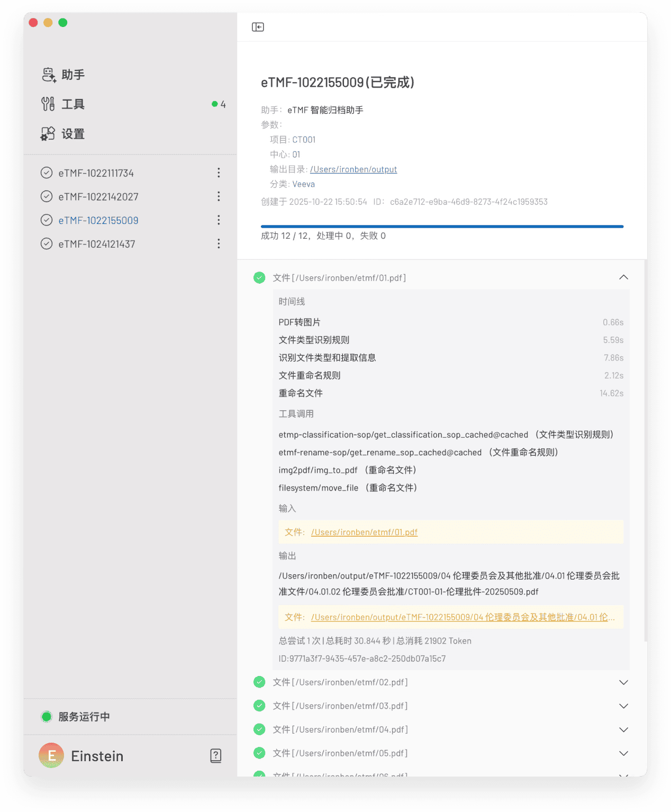
Task: Expand the 02.pdf file entry
Action: pos(623,682)
